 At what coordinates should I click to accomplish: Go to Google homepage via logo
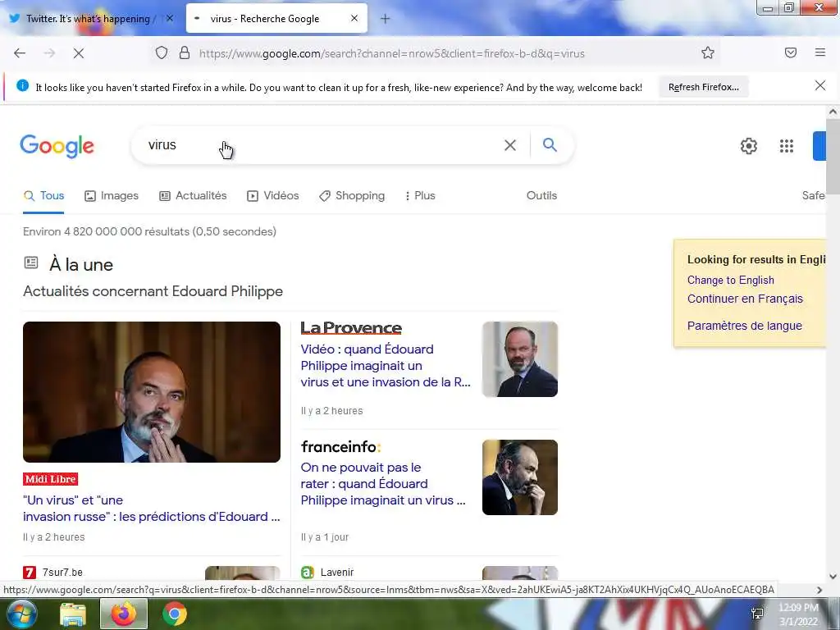point(57,146)
